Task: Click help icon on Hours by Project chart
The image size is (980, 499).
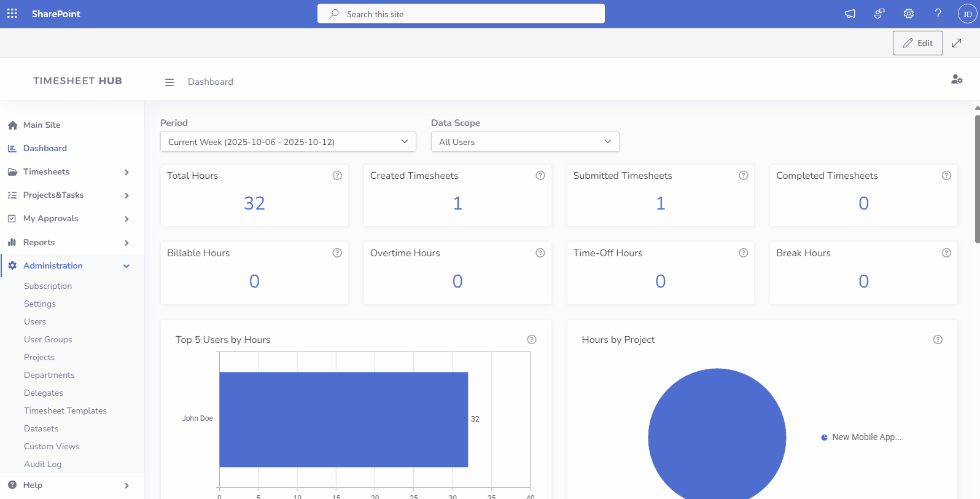Action: click(938, 340)
